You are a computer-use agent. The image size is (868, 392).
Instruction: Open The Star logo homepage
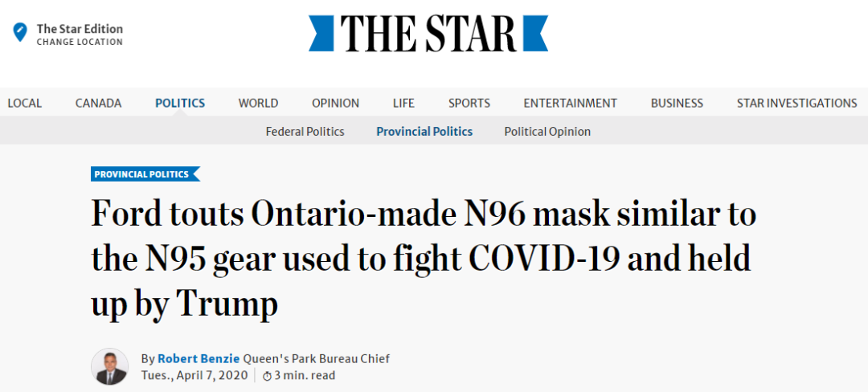coord(428,33)
